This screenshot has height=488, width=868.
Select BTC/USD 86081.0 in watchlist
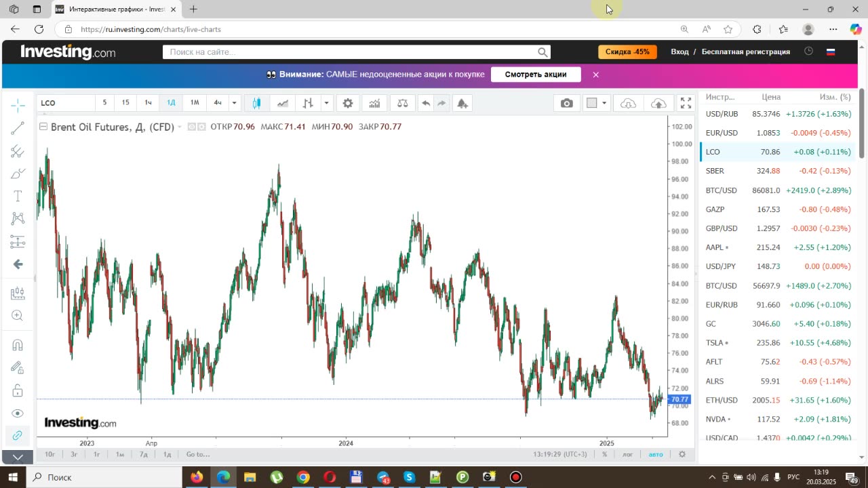pos(778,190)
